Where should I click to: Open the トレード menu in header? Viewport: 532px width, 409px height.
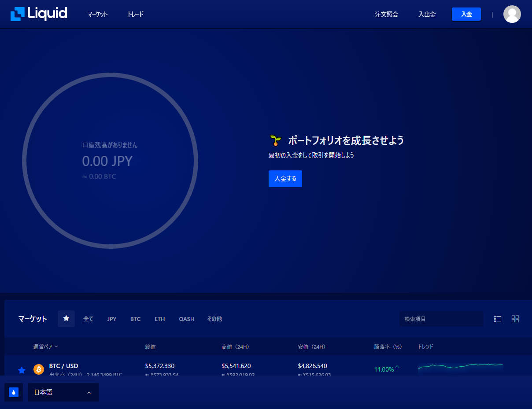coord(135,15)
